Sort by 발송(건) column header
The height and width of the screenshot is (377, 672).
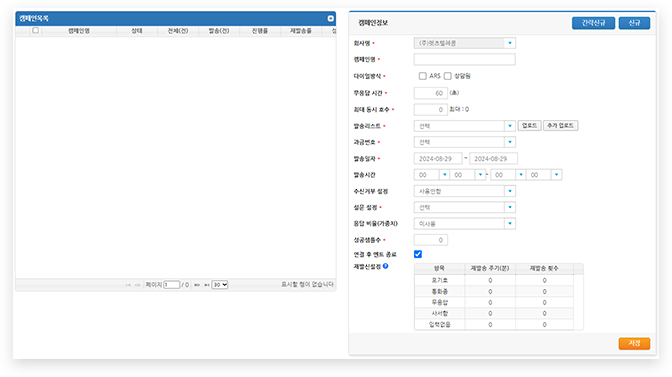219,31
